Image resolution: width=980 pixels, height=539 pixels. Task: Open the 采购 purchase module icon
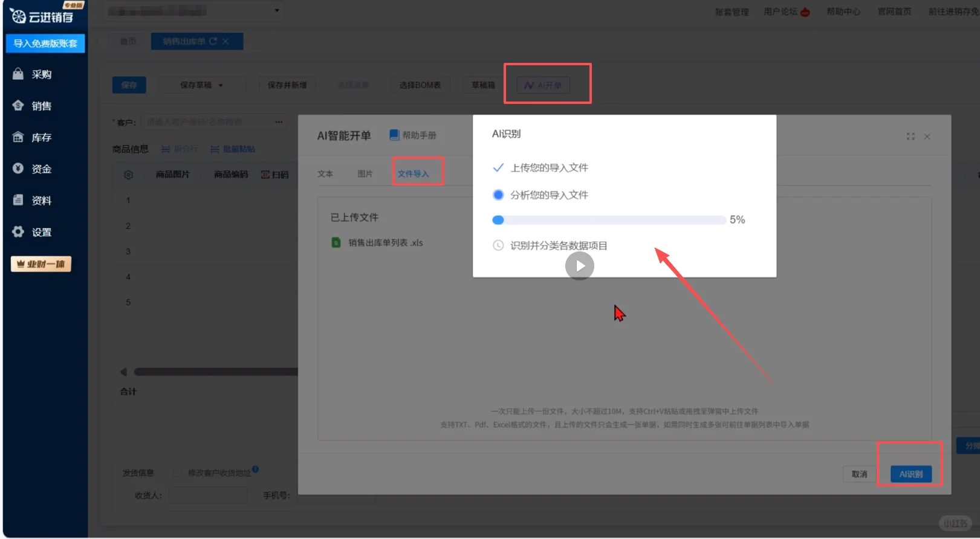click(18, 74)
